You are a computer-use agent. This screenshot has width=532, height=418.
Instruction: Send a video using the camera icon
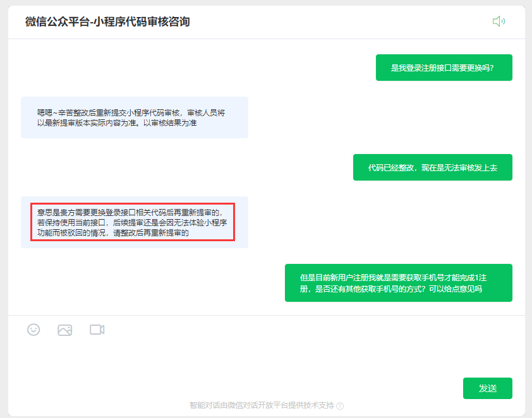pos(97,330)
